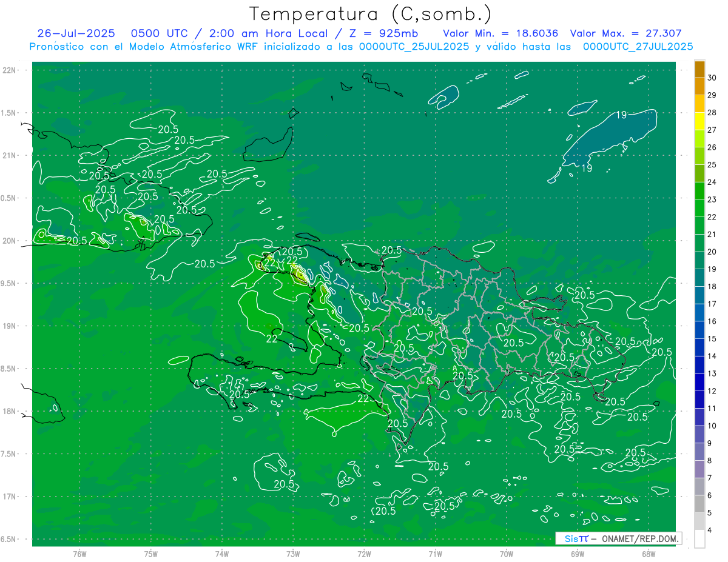Image resolution: width=728 pixels, height=562 pixels.
Task: Click the "8.5N" latitude axis label
Action: (x=9, y=369)
